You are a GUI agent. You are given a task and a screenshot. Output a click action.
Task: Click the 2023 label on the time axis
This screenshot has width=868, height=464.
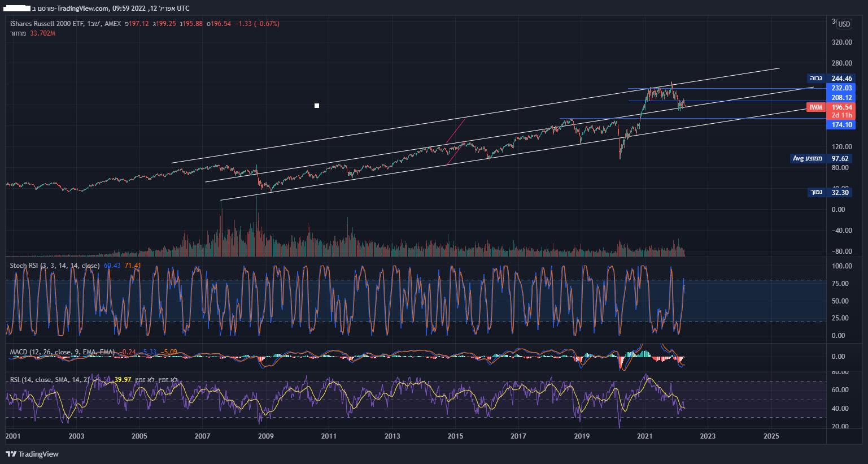708,436
